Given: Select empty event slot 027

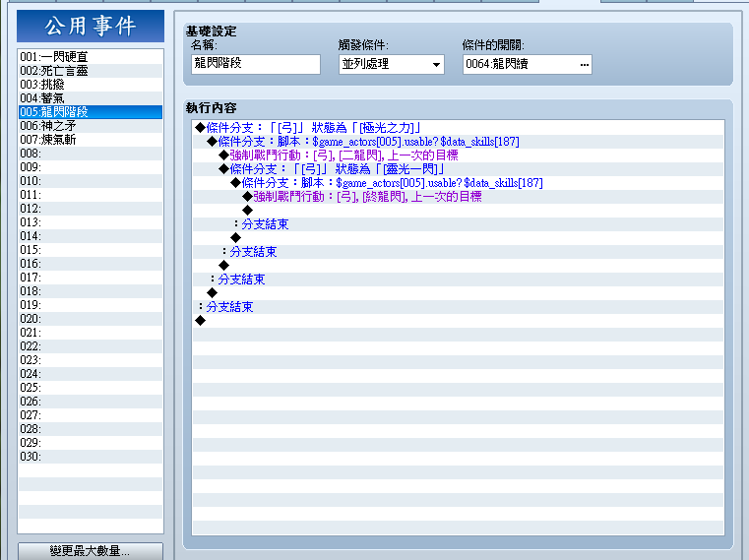Looking at the screenshot, I should point(91,415).
